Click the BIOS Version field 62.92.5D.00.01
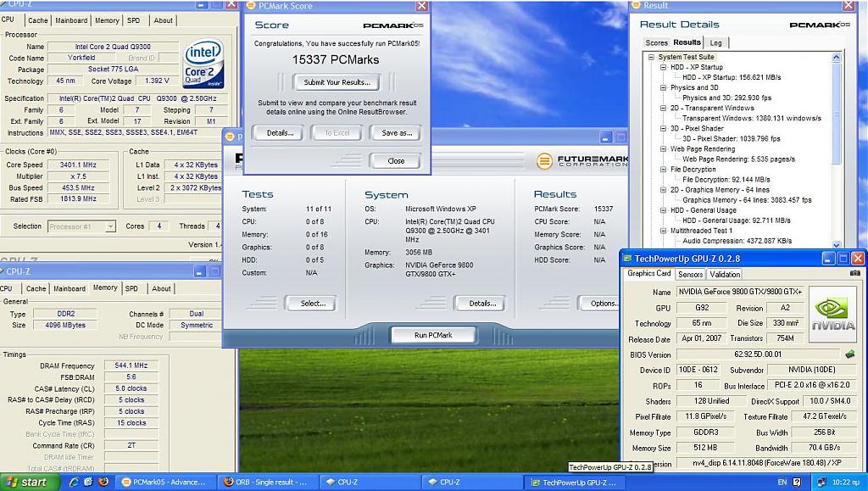 758,354
